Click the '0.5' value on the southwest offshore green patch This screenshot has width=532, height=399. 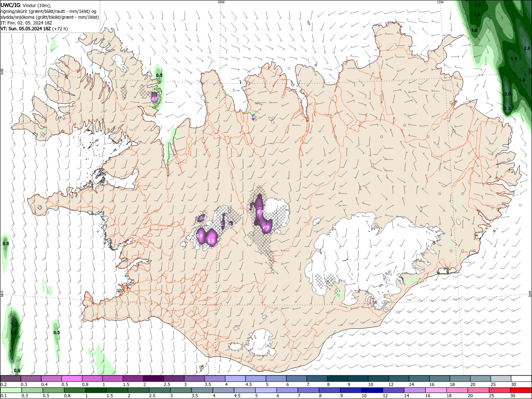pos(57,332)
